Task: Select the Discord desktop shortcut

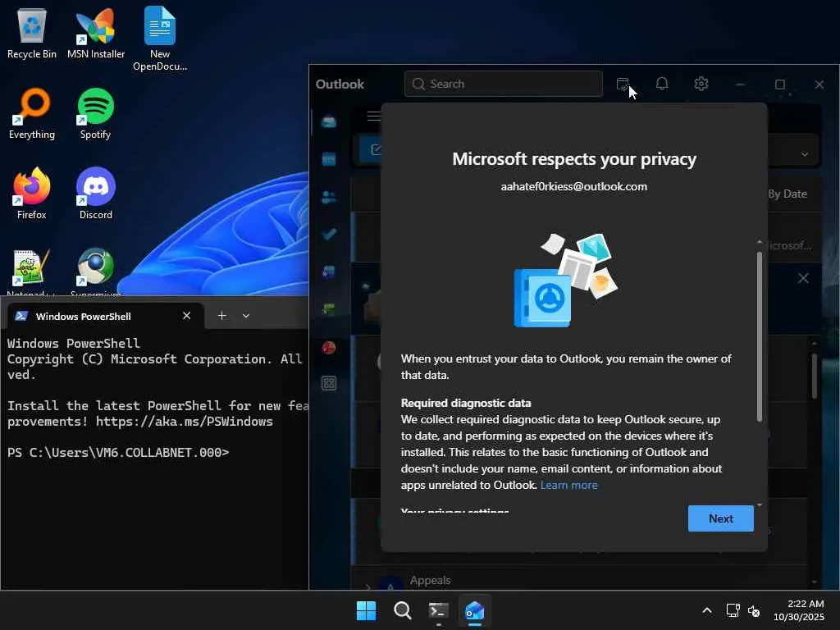Action: coord(96,194)
